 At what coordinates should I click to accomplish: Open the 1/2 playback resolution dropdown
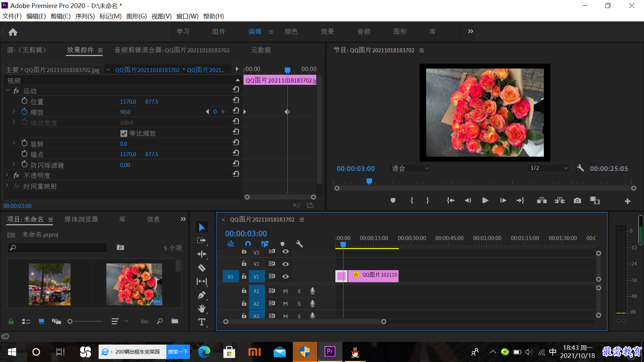tap(548, 168)
